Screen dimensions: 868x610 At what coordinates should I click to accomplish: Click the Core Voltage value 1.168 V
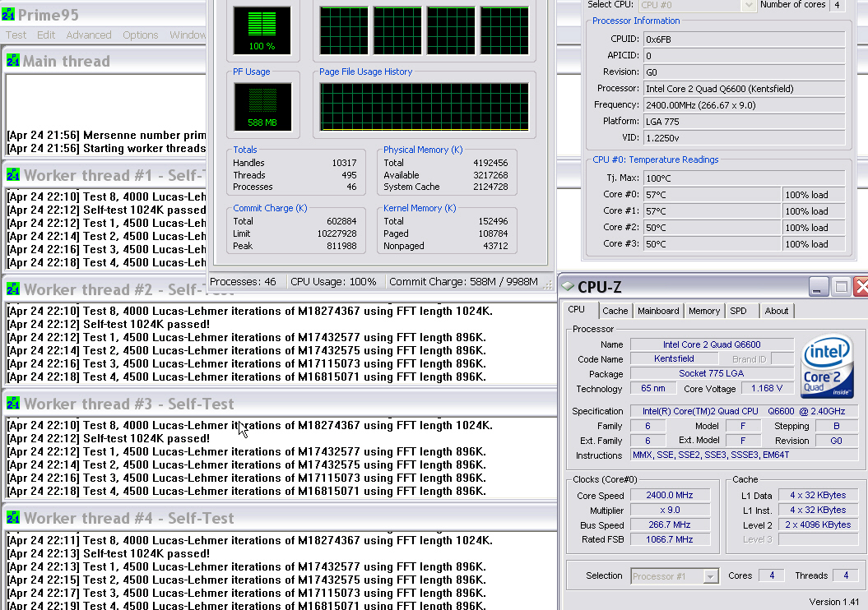tap(767, 388)
